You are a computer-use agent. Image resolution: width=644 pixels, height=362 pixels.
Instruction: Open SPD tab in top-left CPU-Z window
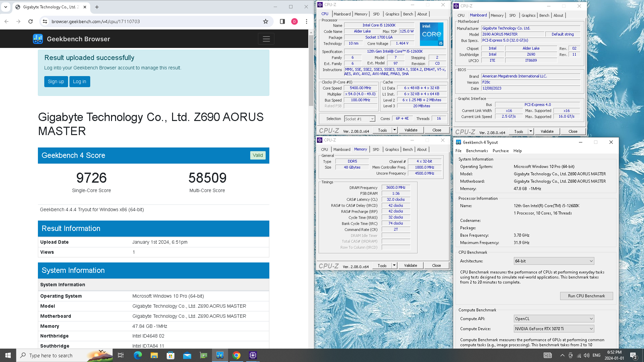click(376, 14)
